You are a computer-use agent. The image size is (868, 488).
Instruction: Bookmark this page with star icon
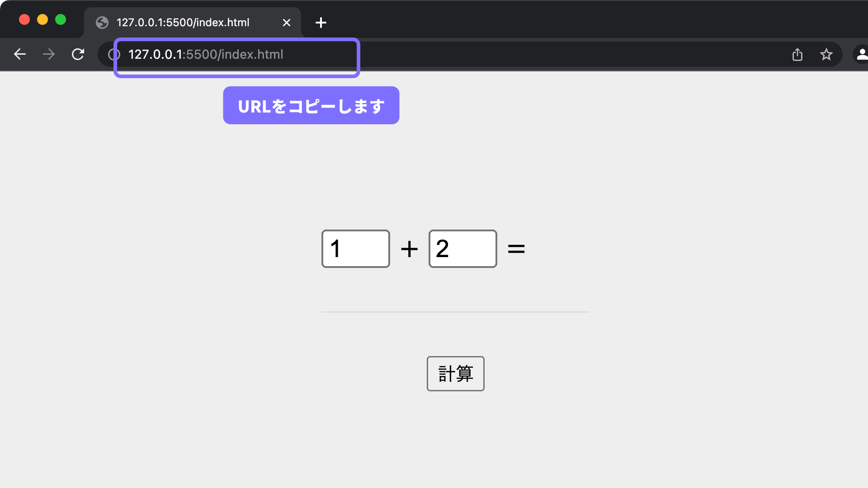(826, 54)
